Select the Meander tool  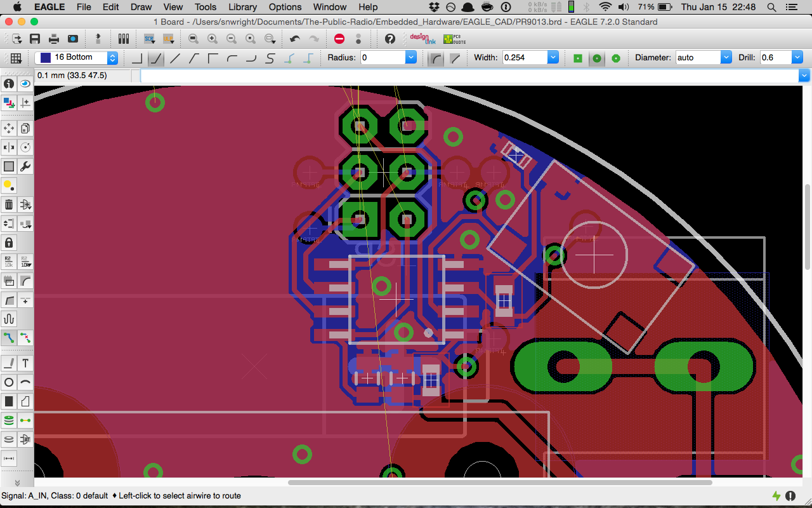pyautogui.click(x=9, y=319)
